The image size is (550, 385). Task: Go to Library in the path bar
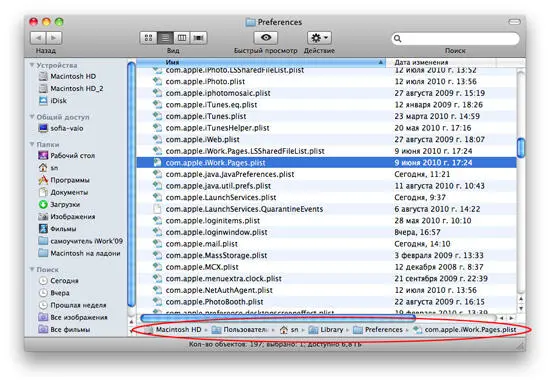click(326, 330)
